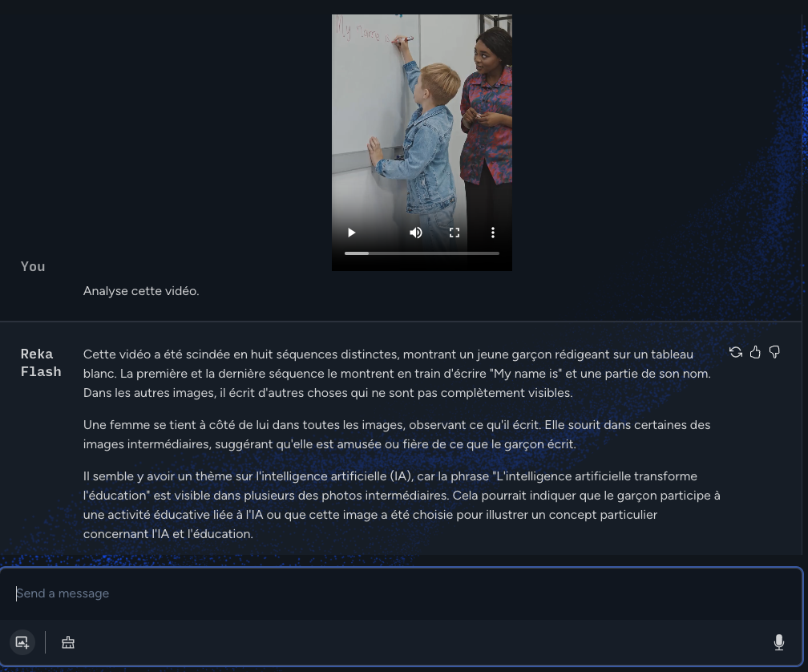Click the paragraph starting "Cette vidéo a été"
Image resolution: width=808 pixels, height=672 pixels.
(x=397, y=374)
